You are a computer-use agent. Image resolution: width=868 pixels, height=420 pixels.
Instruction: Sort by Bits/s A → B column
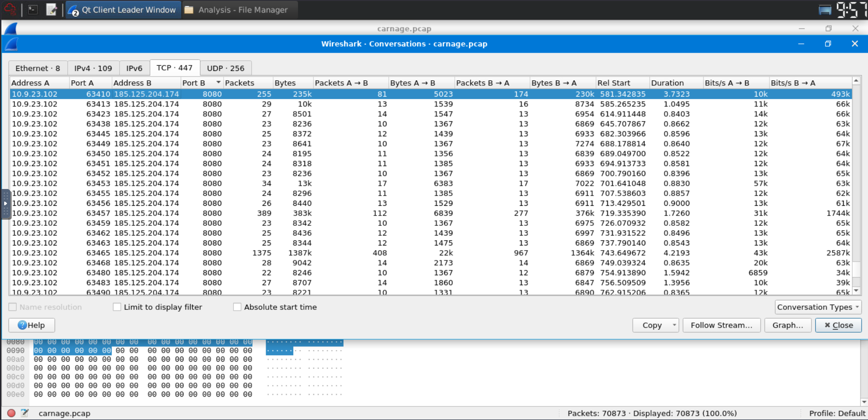point(736,83)
